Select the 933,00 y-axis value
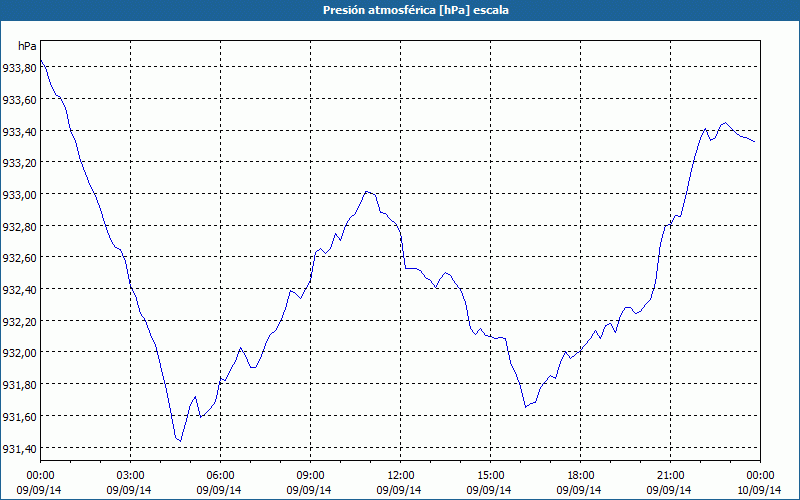This screenshot has height=500, width=800. pos(19,194)
